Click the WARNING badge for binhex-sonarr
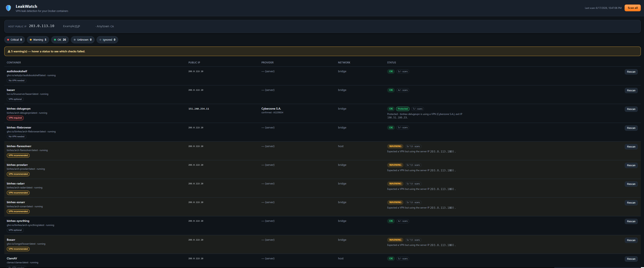 point(395,203)
